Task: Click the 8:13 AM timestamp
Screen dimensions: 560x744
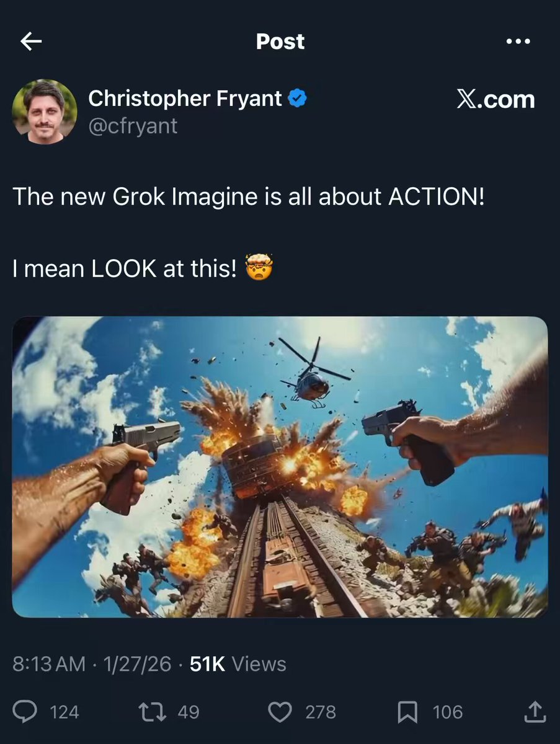Action: (49, 664)
